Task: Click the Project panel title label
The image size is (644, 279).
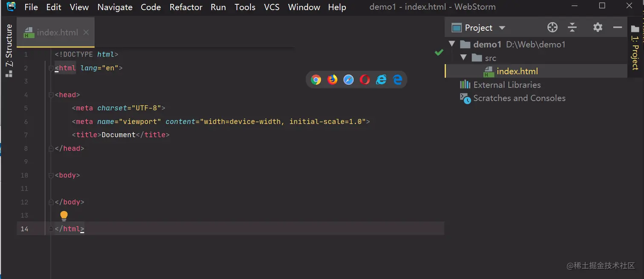Action: point(478,28)
